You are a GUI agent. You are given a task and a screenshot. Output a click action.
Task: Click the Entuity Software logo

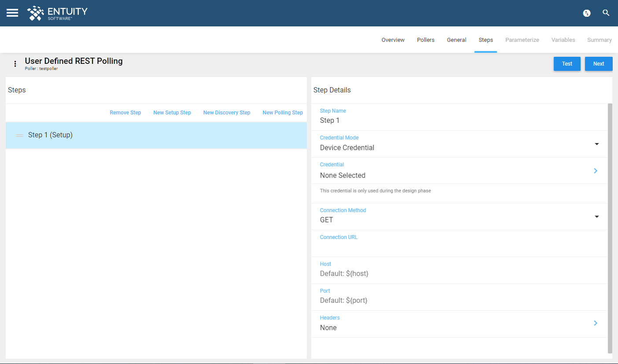[x=57, y=13]
